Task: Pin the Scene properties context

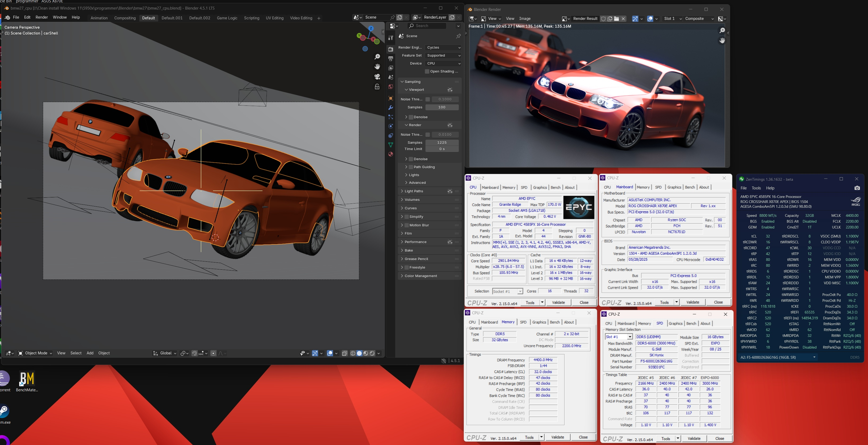Action: [458, 36]
